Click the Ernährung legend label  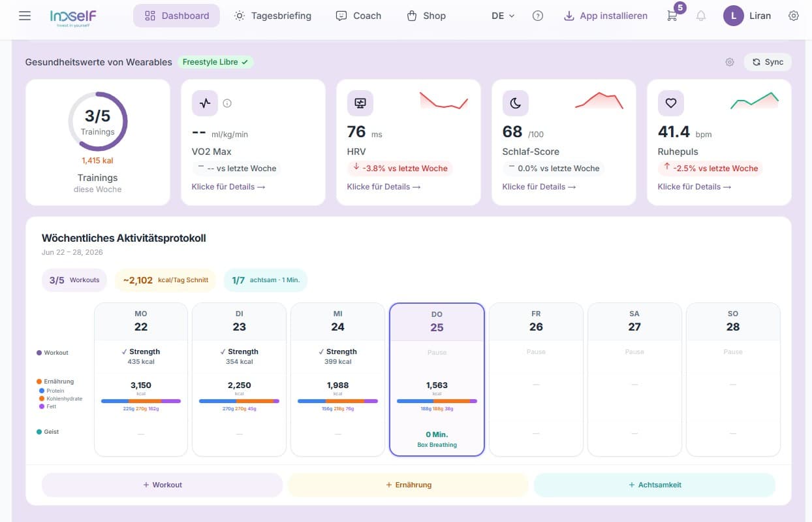pyautogui.click(x=59, y=381)
